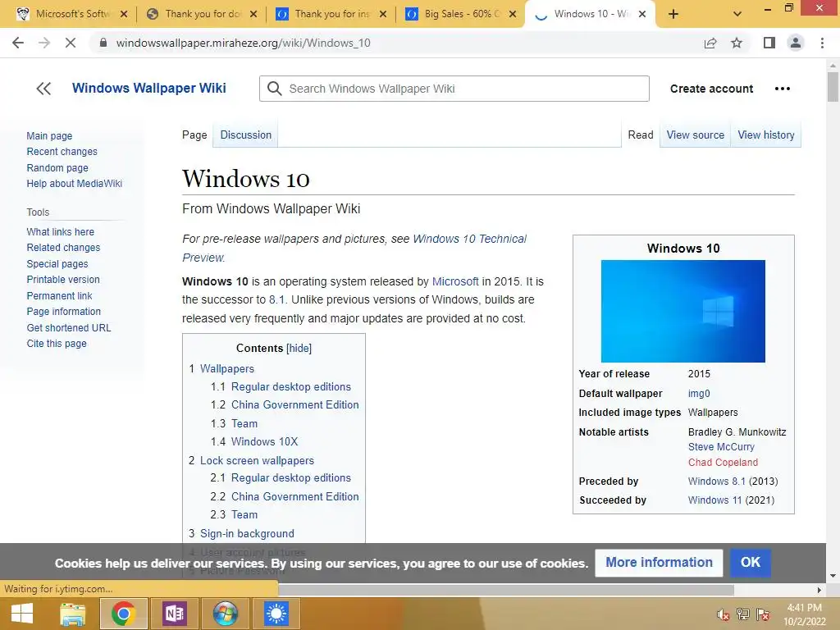The width and height of the screenshot is (840, 630).
Task: Go to Windows Wallpaper Wiki home title
Action: (x=149, y=88)
